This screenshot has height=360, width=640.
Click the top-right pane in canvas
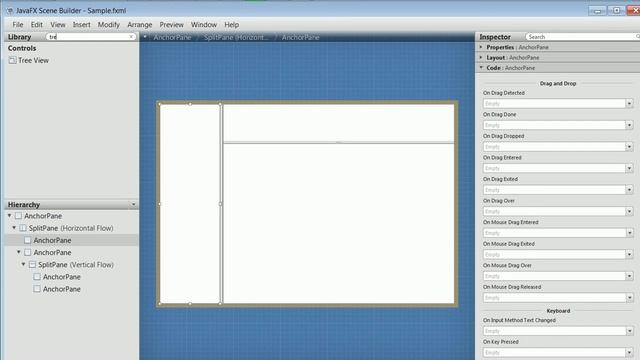coord(339,123)
